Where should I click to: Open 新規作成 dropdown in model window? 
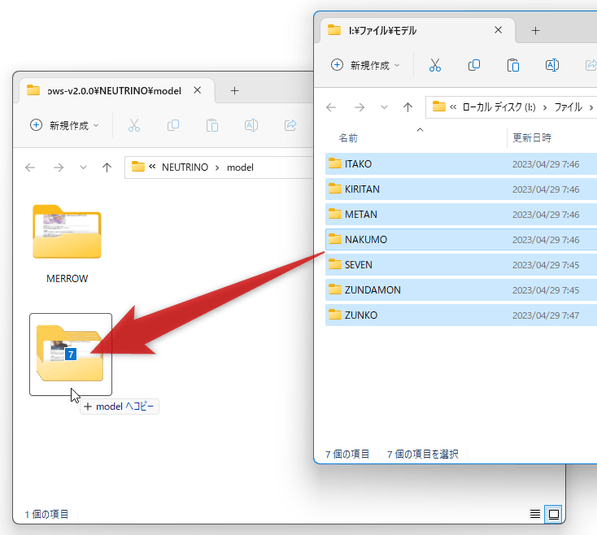[x=64, y=125]
